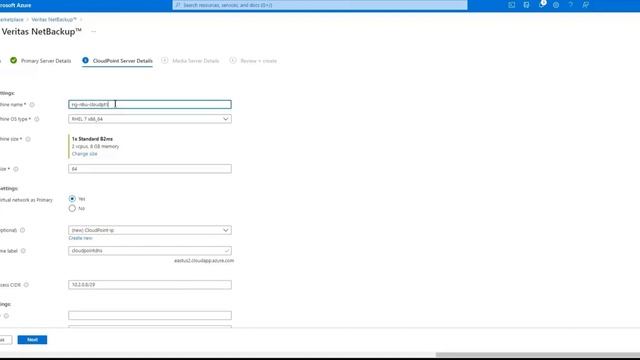The width and height of the screenshot is (640, 360).
Task: Open the directory and subscription filter icon
Action: [x=526, y=5]
